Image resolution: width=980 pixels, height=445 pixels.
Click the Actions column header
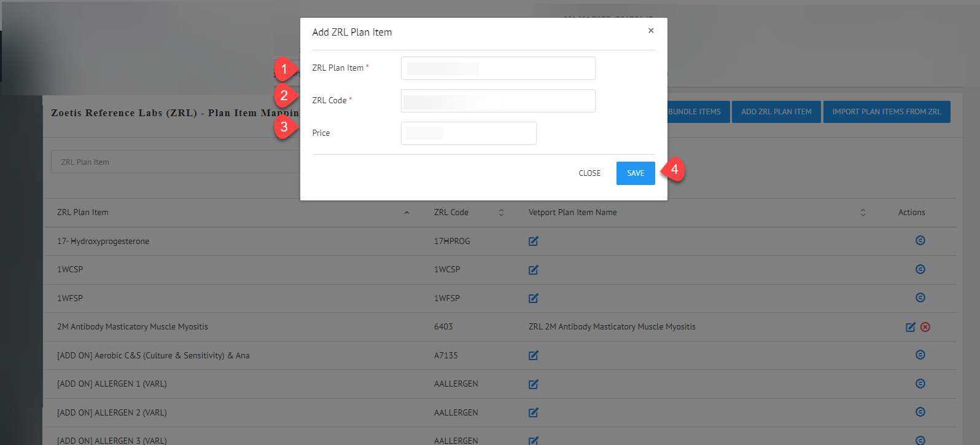[912, 213]
